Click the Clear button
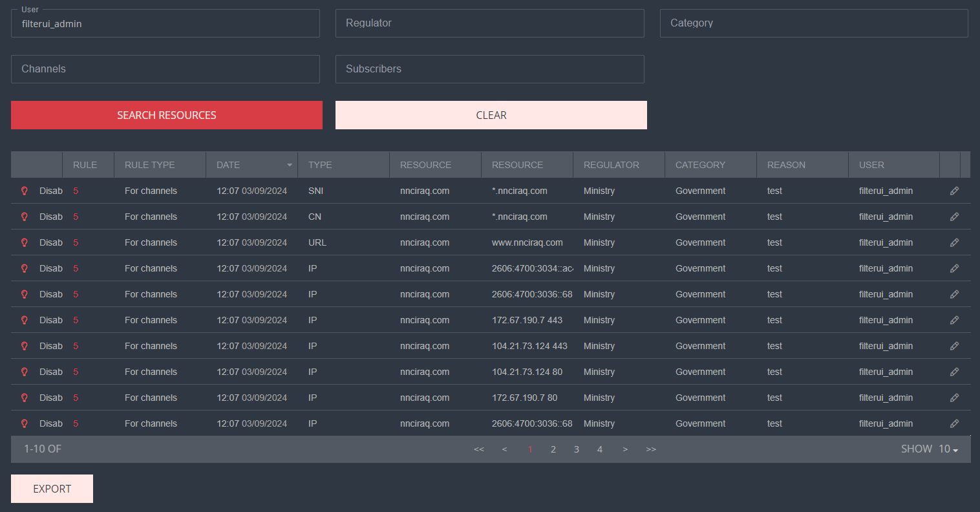Image resolution: width=980 pixels, height=512 pixels. tap(491, 115)
